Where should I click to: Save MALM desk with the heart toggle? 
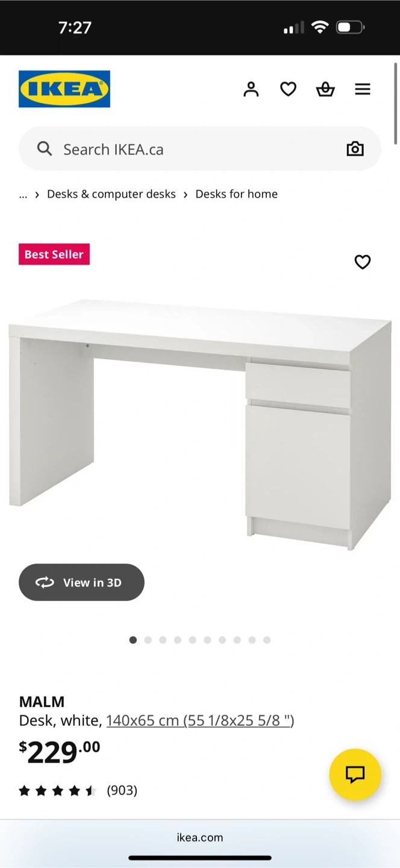[363, 262]
